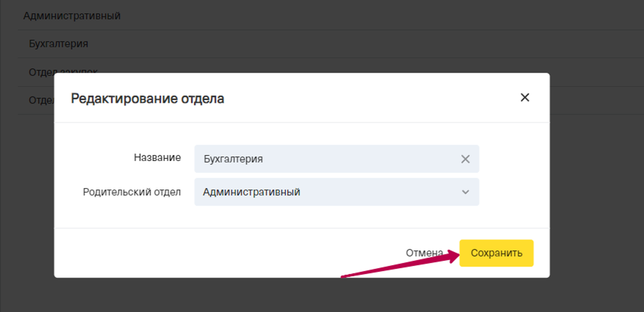Click the selected Административный value in dropdown

[251, 192]
